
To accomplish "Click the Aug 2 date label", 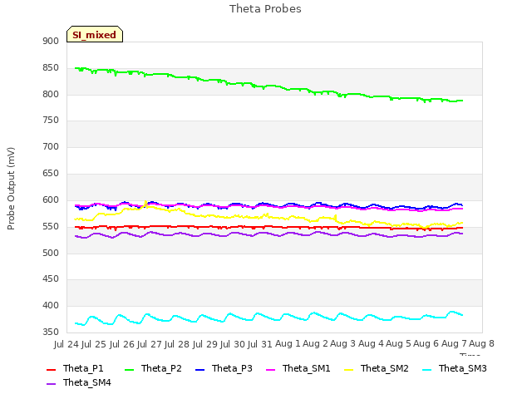I will click(315, 343).
